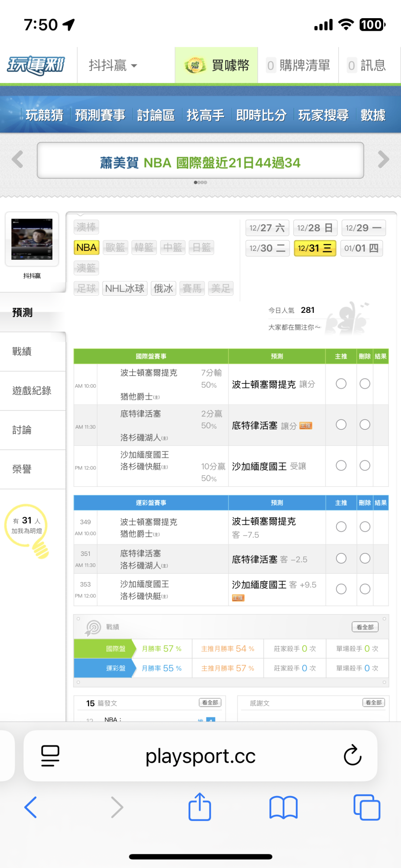
Task: Tap the 加我為明燈 lightbulb icon
Action: [x=27, y=531]
